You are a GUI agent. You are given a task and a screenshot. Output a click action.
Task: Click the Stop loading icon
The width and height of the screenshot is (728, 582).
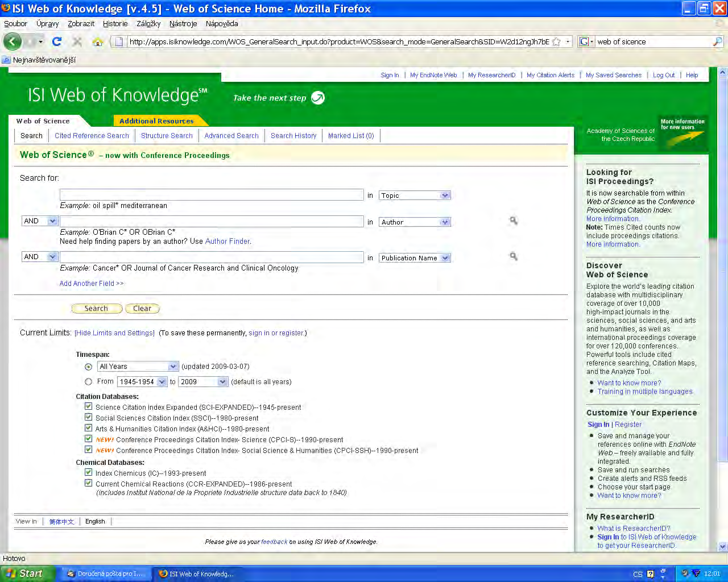[77, 41]
